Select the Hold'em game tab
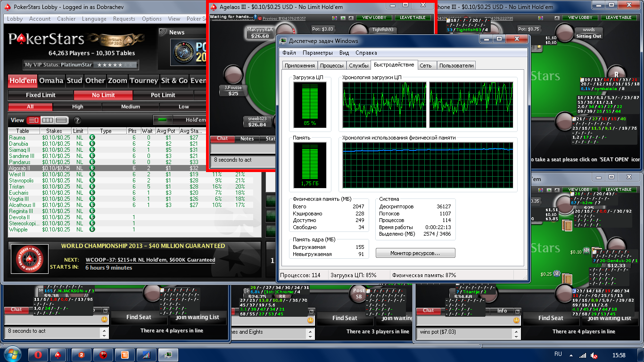The image size is (644, 362). point(23,81)
